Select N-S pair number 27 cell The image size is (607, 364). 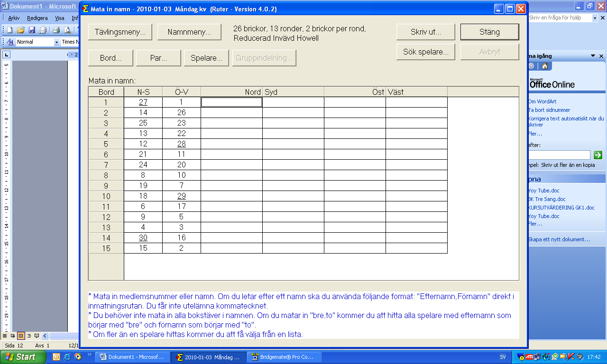(x=143, y=102)
